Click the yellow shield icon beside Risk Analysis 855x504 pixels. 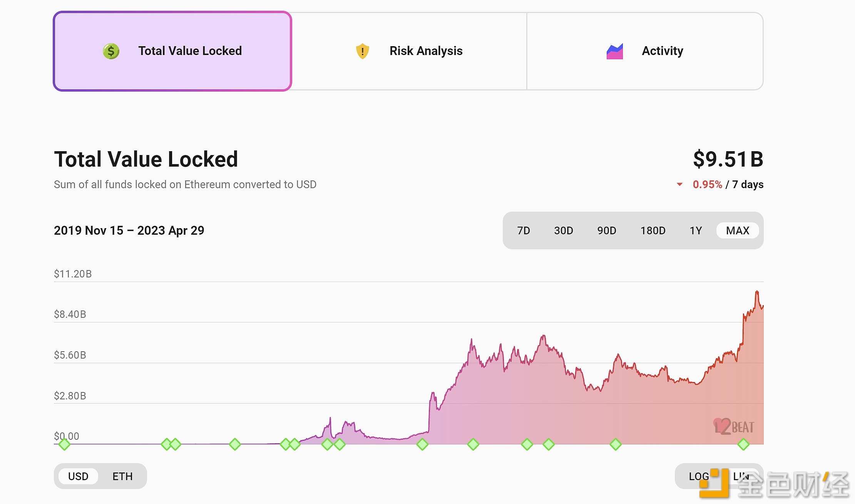[362, 51]
